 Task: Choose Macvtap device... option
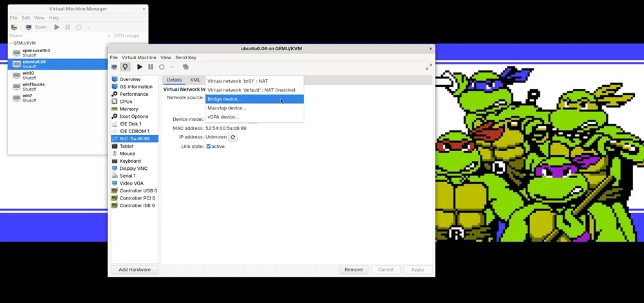tap(254, 108)
